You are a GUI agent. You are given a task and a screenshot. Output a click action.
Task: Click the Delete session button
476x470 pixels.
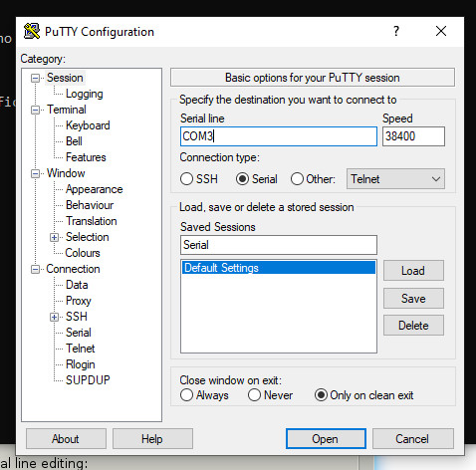pos(413,326)
